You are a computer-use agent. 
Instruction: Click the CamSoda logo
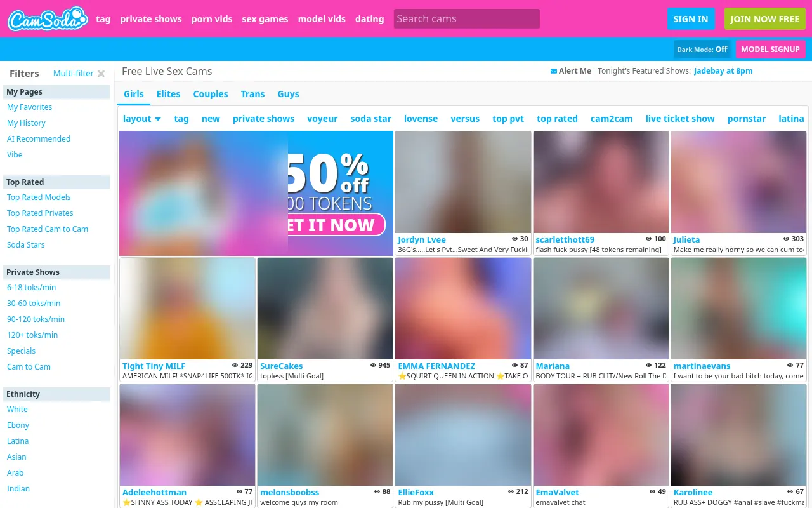coord(48,18)
